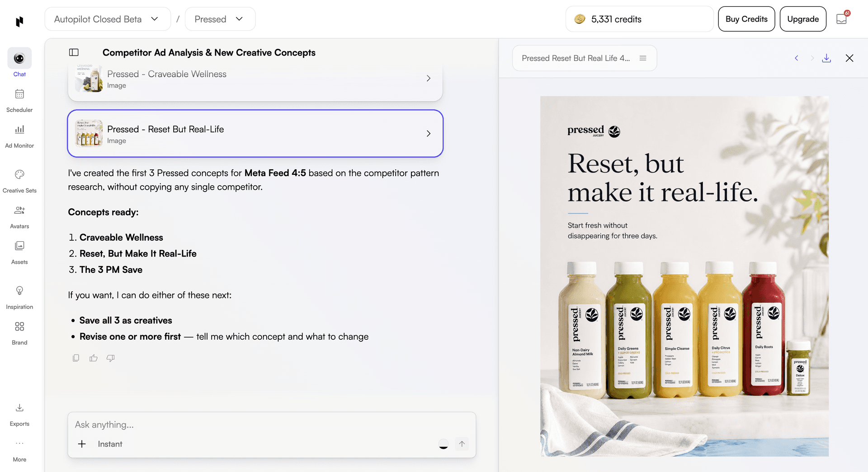The width and height of the screenshot is (868, 472).
Task: Thumbs up the assistant response
Action: pos(94,358)
